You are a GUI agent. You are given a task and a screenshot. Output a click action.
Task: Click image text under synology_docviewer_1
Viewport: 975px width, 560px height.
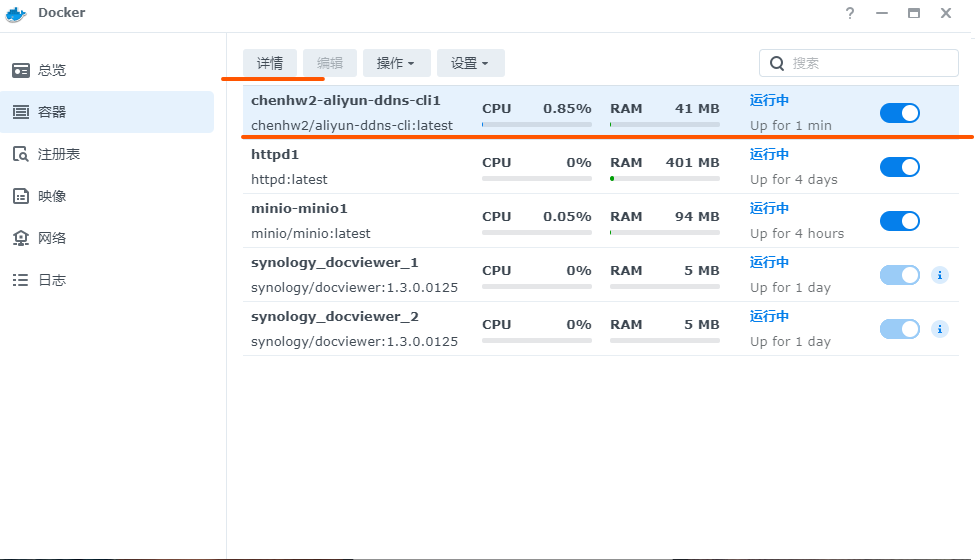pyautogui.click(x=354, y=288)
